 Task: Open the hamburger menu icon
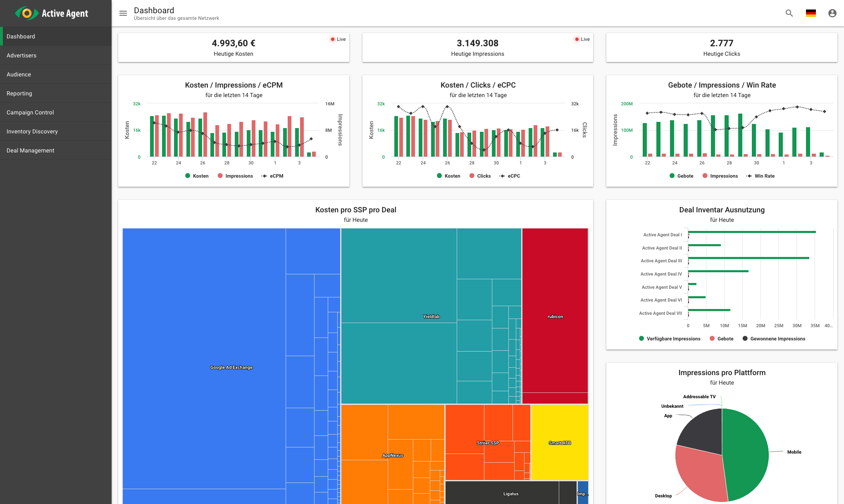[123, 13]
